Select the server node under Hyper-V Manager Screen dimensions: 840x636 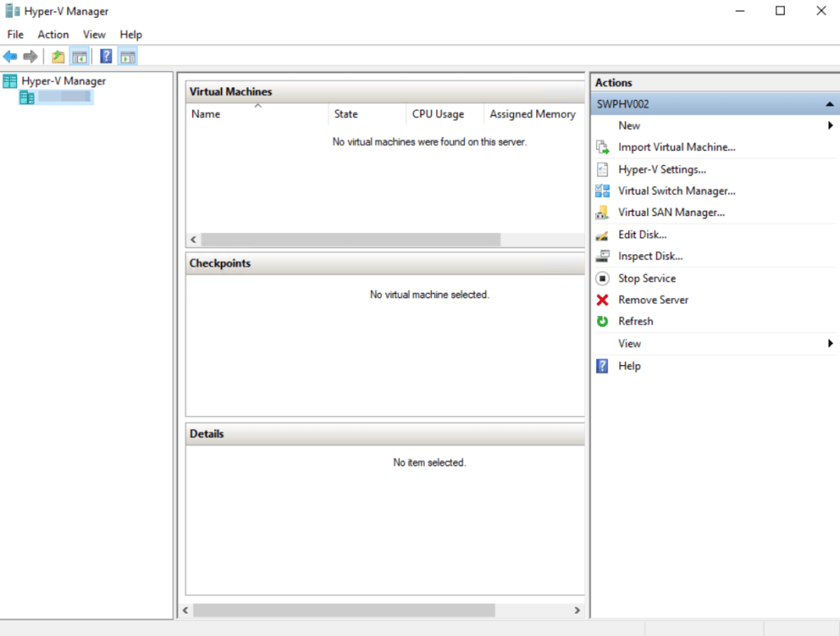[63, 97]
